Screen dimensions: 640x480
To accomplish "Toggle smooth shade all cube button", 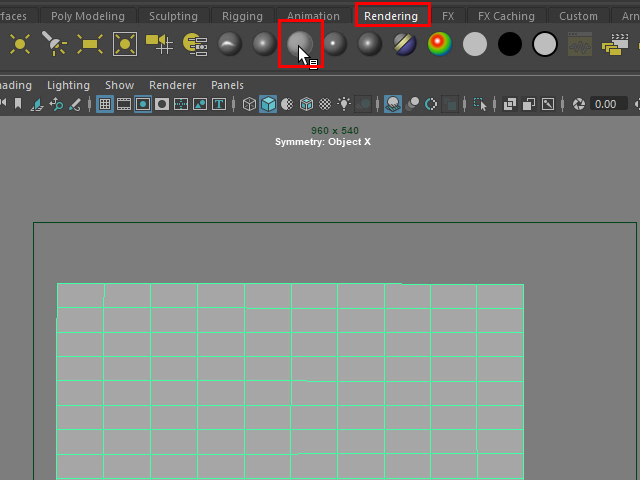I will [x=268, y=104].
